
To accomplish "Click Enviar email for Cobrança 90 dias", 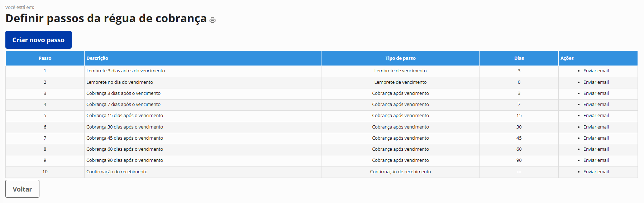I will point(596,160).
